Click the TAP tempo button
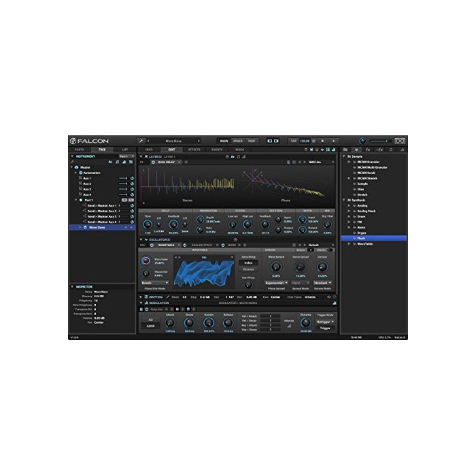This screenshot has width=476, height=476. [x=294, y=141]
